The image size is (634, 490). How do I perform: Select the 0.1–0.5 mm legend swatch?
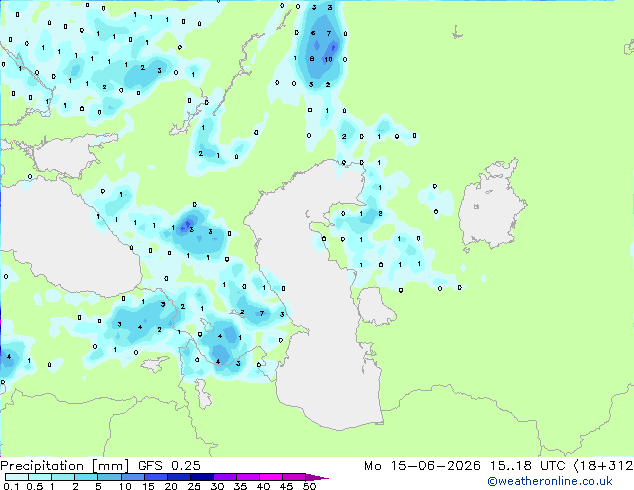(x=17, y=477)
